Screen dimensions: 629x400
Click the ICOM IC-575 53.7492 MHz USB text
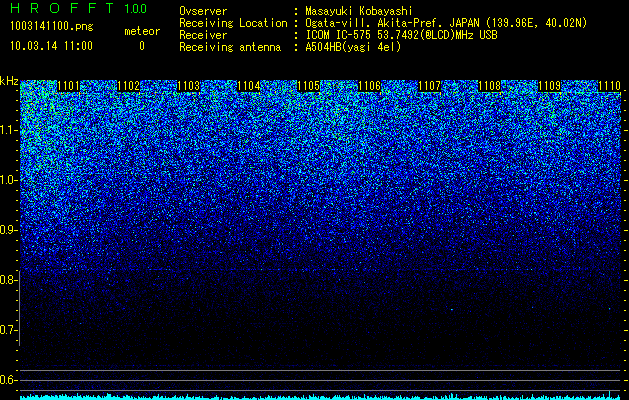pos(401,35)
